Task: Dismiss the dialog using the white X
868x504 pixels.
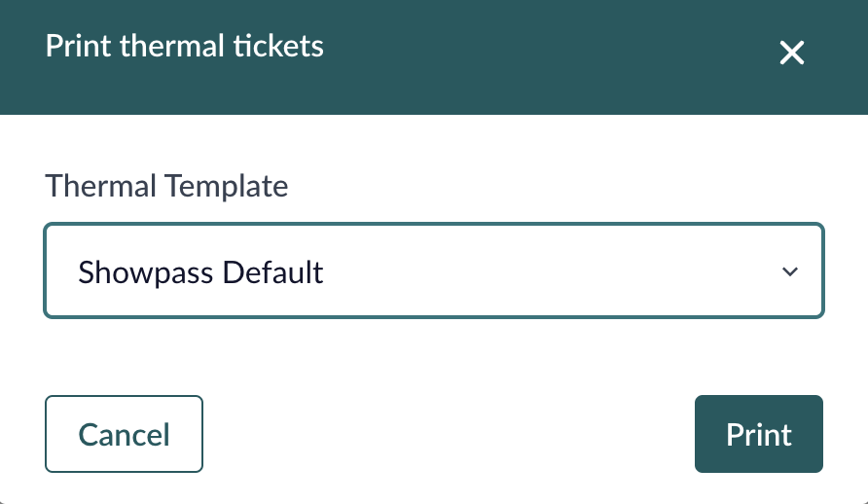Action: [x=791, y=54]
